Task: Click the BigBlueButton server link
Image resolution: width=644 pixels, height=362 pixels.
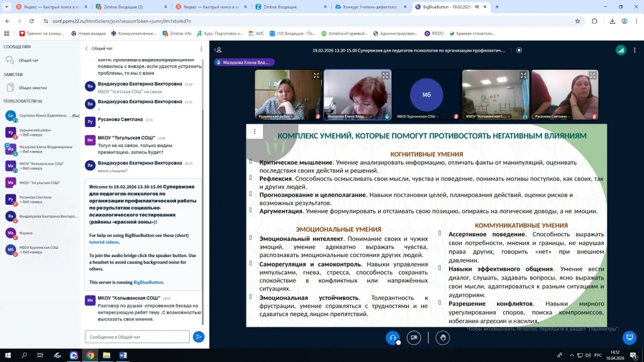Action: [148, 282]
